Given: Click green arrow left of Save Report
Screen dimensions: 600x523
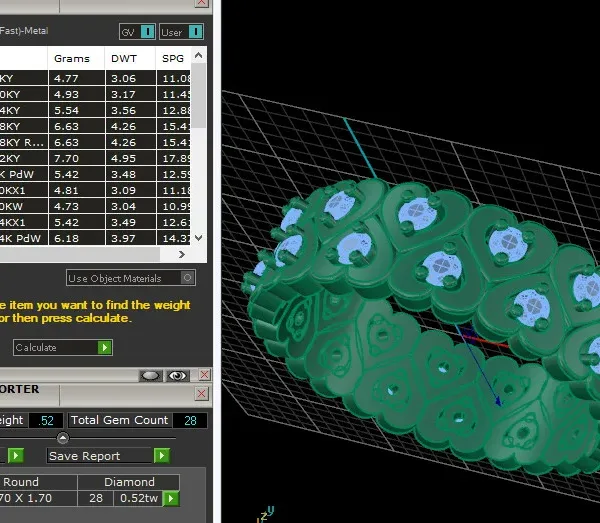Looking at the screenshot, I should (16, 456).
